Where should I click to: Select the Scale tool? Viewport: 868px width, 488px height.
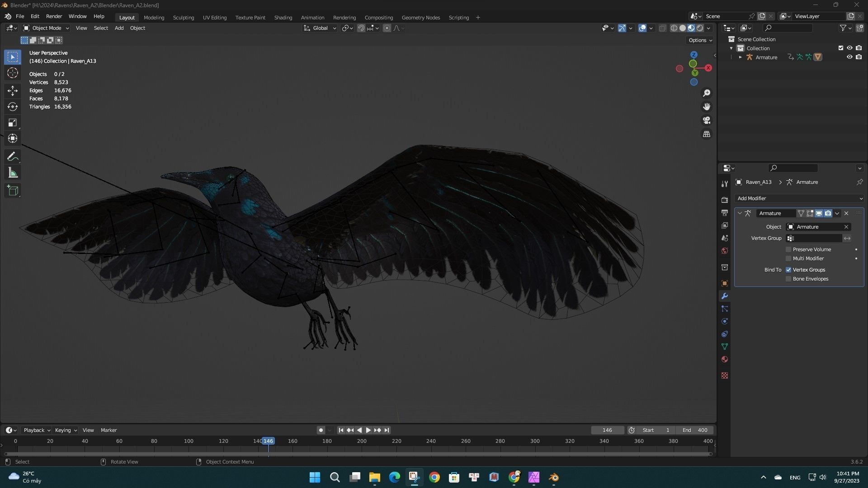[13, 122]
